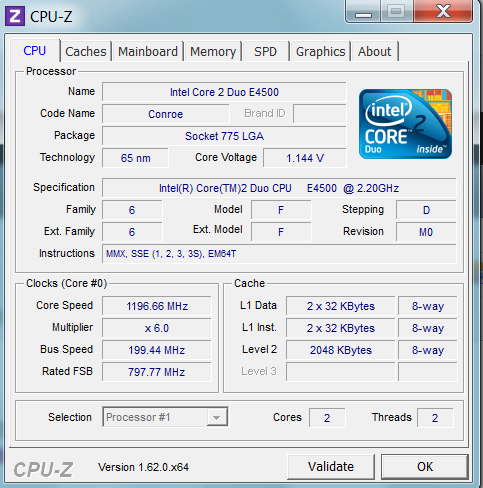Select the CPU tab
Viewport: 483px width, 488px height.
[35, 51]
